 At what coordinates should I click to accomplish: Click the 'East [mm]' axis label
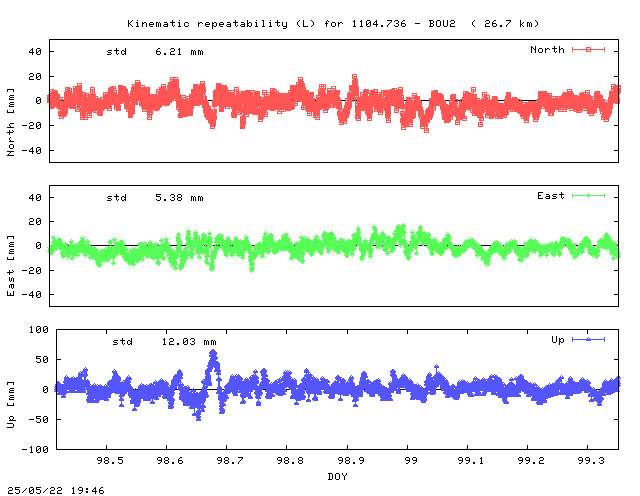(11, 266)
